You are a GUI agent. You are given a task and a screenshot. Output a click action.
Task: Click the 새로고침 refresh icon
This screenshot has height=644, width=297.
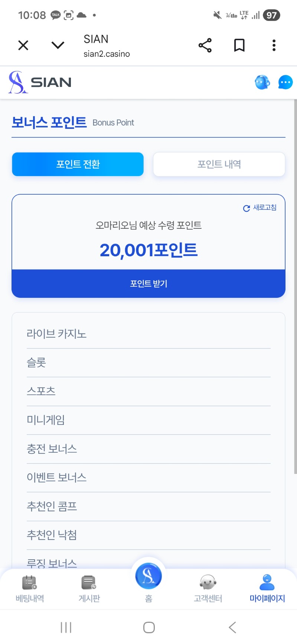(247, 208)
